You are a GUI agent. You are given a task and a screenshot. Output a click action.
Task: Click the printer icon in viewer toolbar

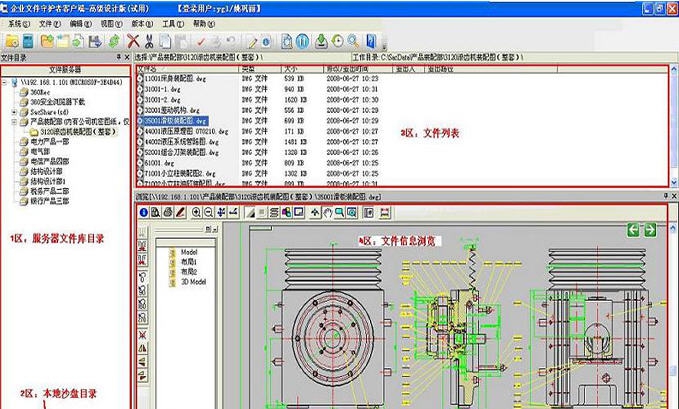[168, 212]
